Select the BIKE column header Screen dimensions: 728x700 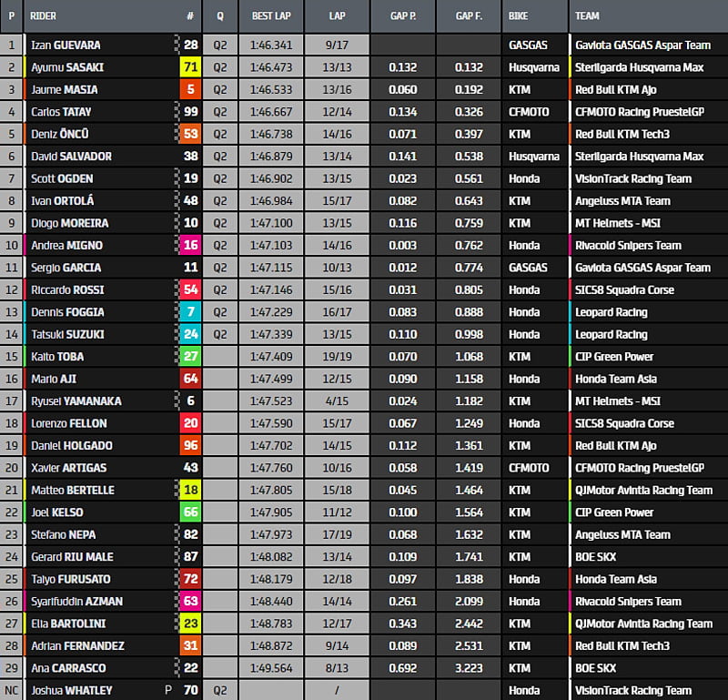(x=519, y=16)
